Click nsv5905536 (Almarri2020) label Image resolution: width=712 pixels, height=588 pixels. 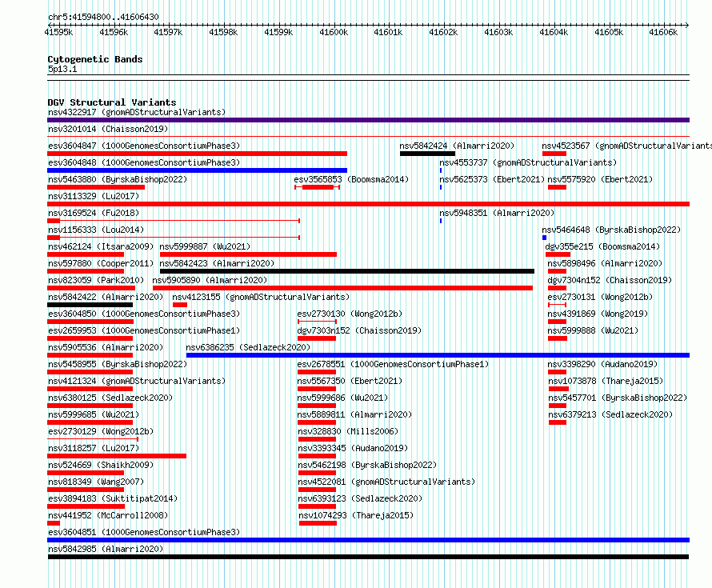coord(106,347)
